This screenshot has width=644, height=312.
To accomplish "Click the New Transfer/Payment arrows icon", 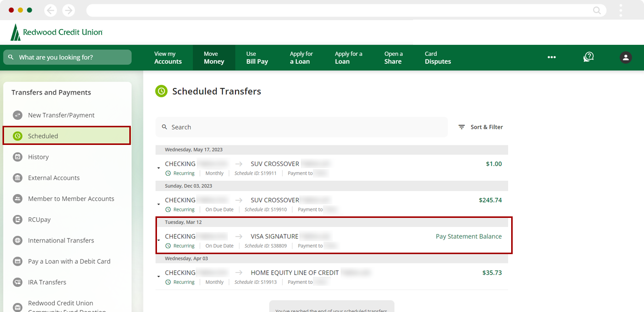I will [18, 115].
